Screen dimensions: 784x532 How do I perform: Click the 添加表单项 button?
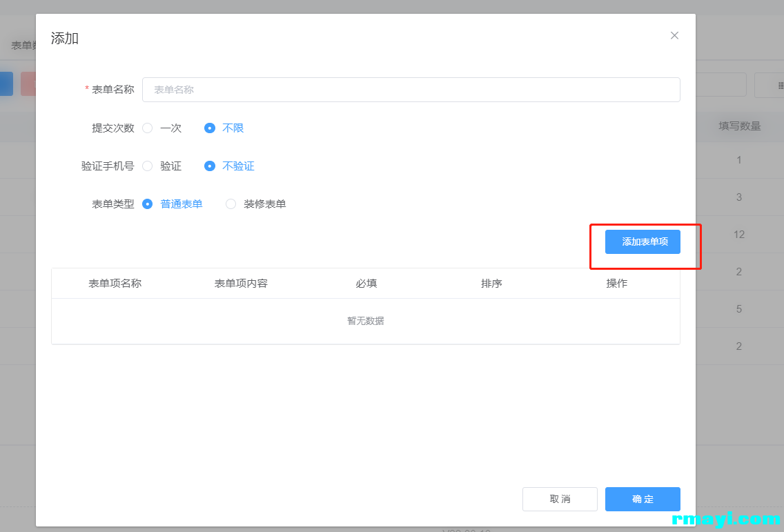643,242
